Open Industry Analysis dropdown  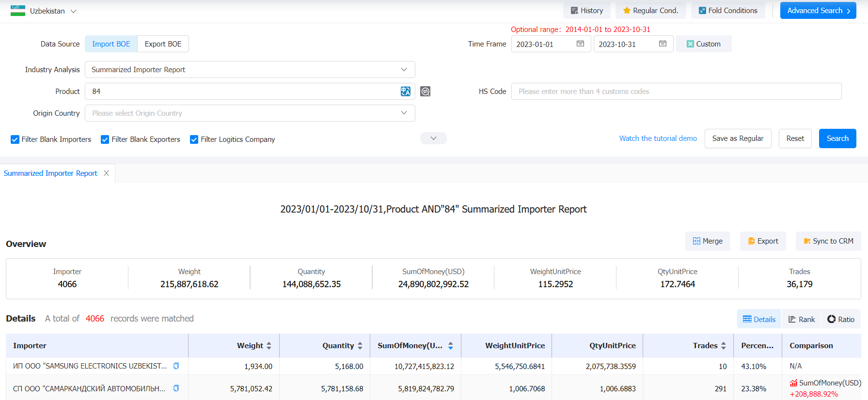pyautogui.click(x=250, y=70)
